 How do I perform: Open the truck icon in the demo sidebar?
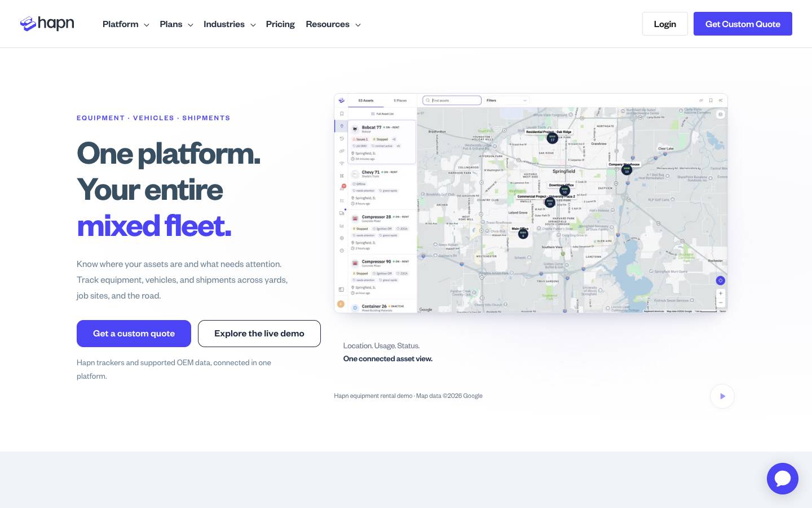click(342, 213)
